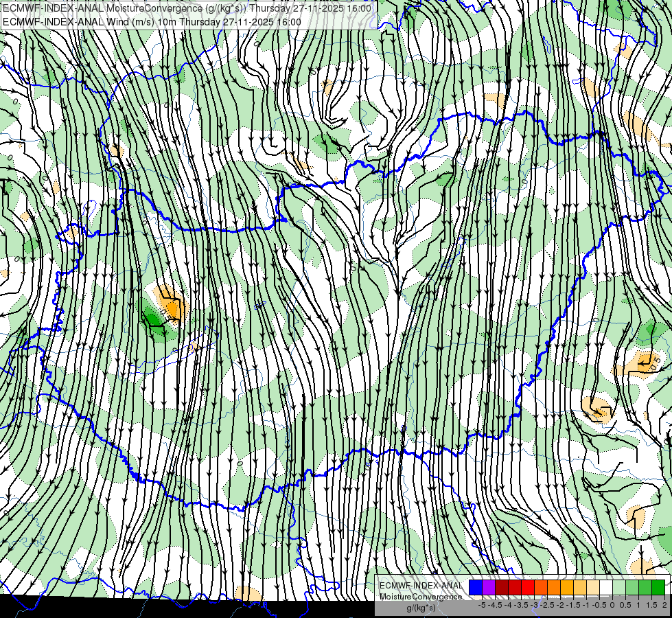Select the blue legend swatch

[476, 587]
